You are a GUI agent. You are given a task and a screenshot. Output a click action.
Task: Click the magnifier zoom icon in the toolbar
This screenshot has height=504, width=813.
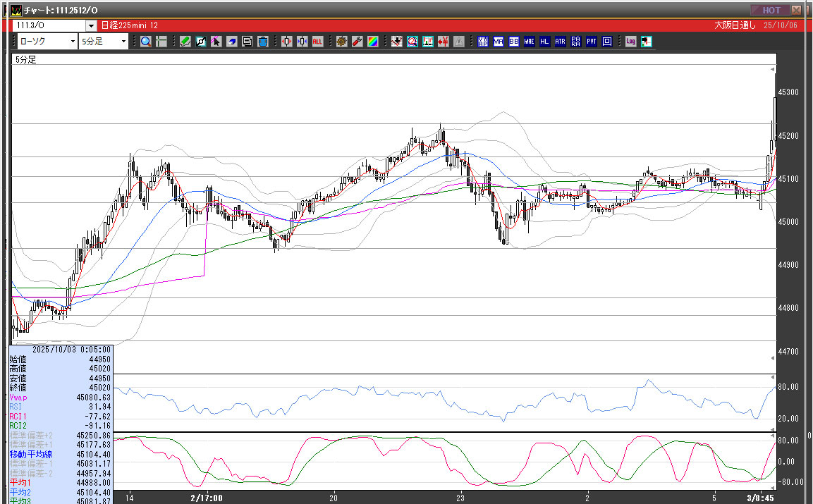145,42
